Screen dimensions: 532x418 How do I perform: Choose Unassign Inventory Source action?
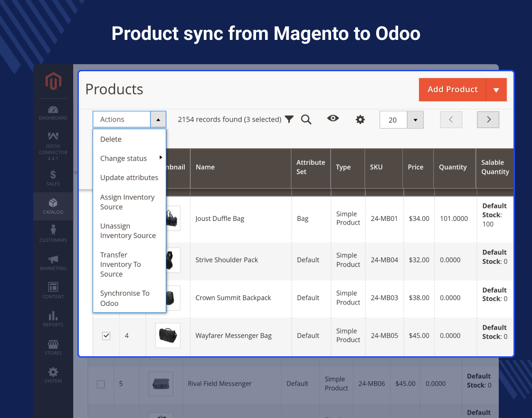129,231
